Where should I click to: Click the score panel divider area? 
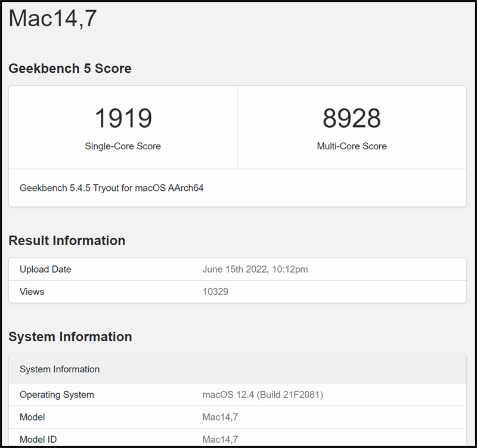[x=237, y=125]
